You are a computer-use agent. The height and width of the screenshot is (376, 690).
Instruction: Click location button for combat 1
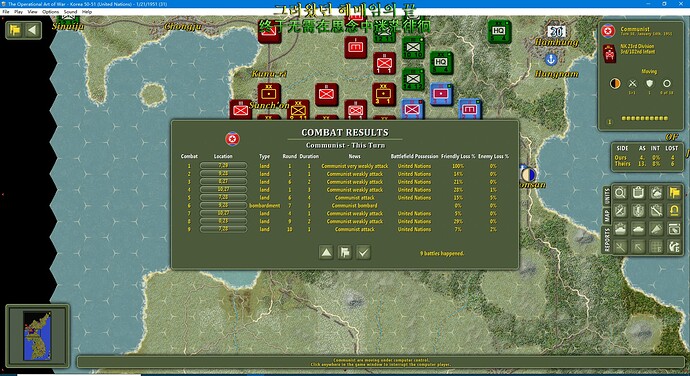click(223, 166)
